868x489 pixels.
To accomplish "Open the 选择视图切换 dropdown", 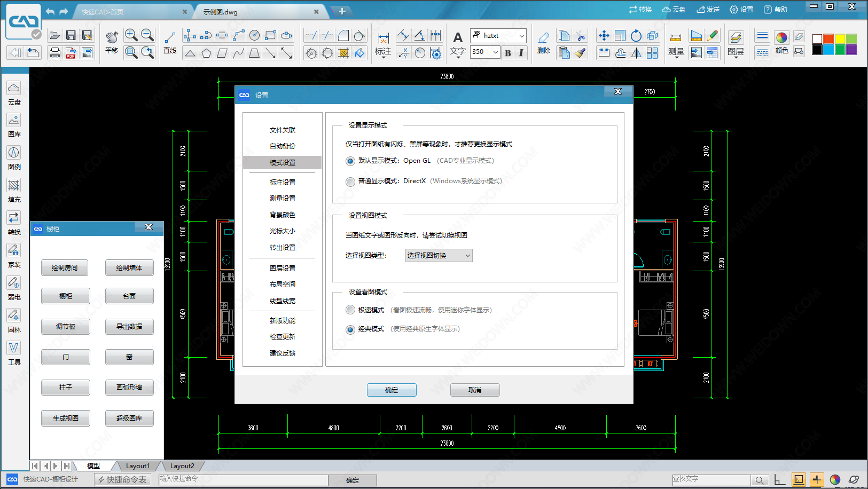I will pyautogui.click(x=439, y=256).
